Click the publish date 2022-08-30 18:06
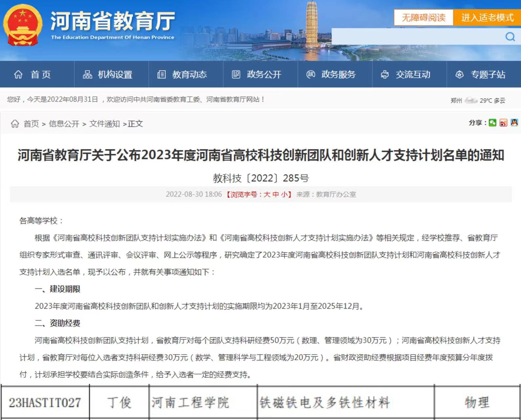Viewport: 521px width, 420px height. point(194,194)
